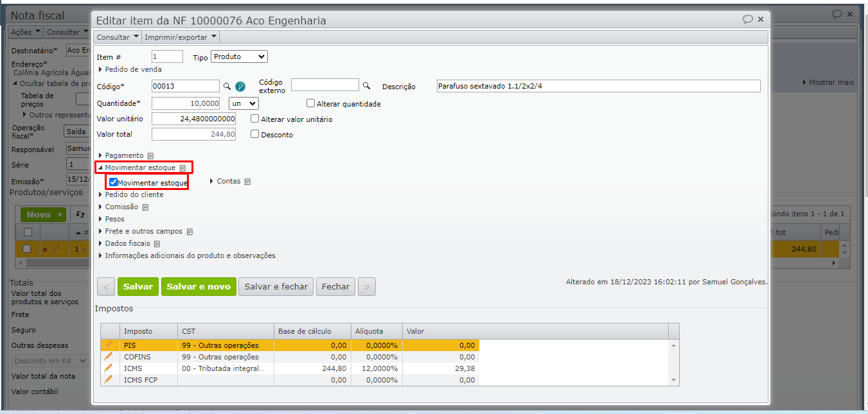Expand the Pedido do cliente section
Screen dimensions: 868x414
130,194
